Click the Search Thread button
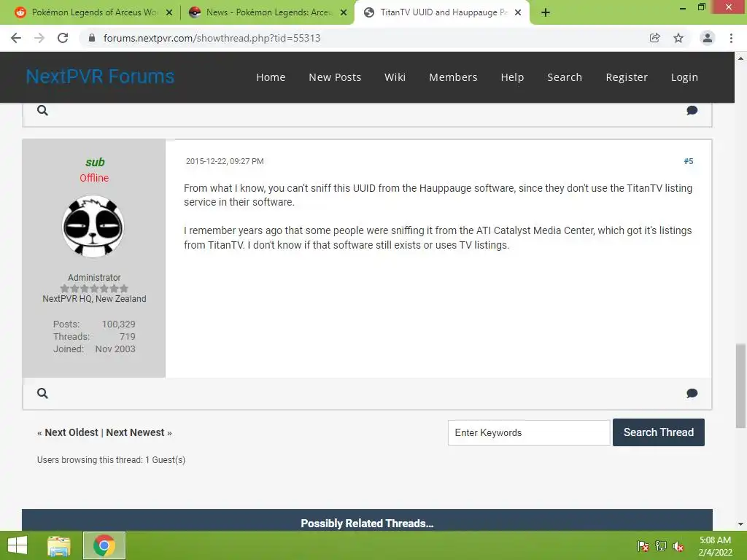Viewport: 747px width, 560px height. tap(659, 432)
